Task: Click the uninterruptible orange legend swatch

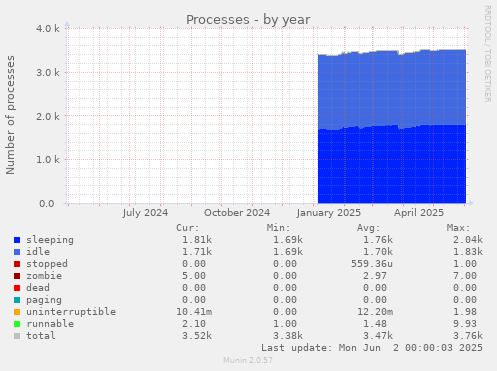Action: pos(17,312)
